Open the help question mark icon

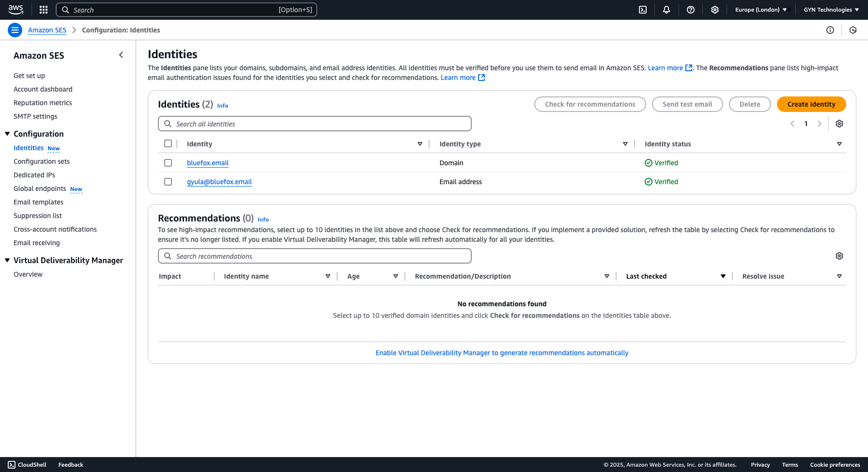691,10
